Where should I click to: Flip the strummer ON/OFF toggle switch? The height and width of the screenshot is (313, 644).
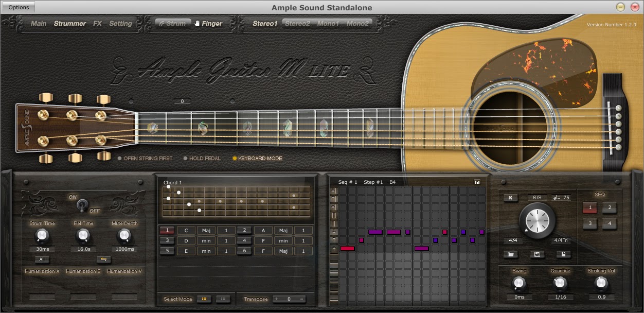point(81,205)
